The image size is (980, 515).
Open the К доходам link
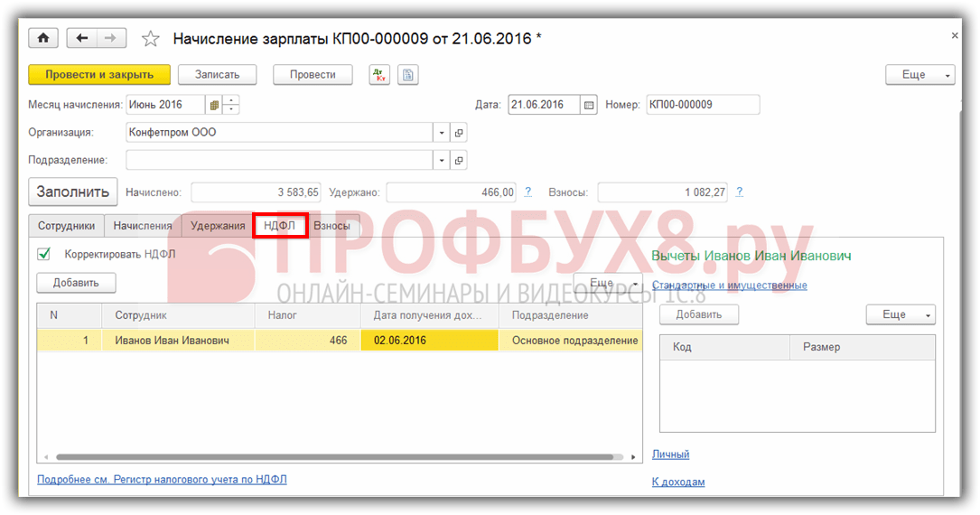point(678,482)
